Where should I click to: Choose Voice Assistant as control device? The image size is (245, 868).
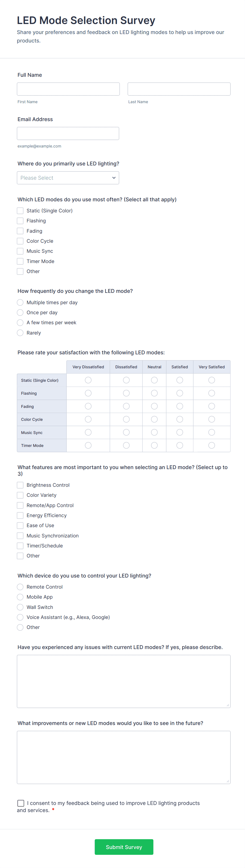click(x=20, y=617)
